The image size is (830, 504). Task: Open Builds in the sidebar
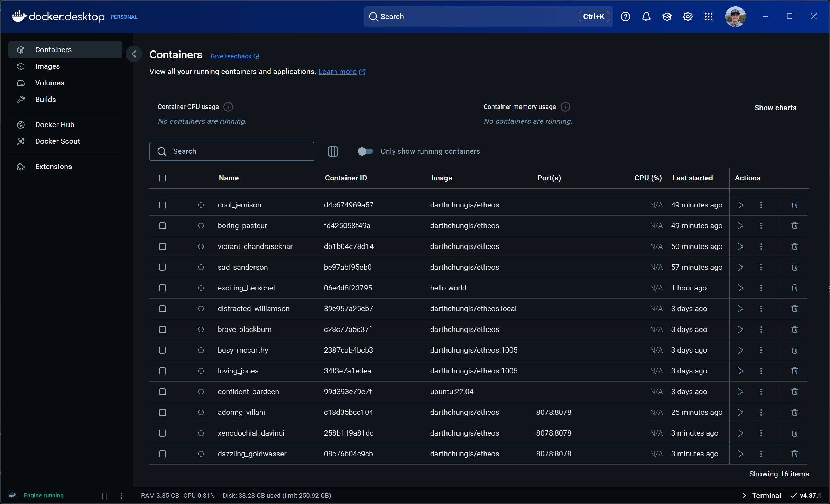coord(65,100)
